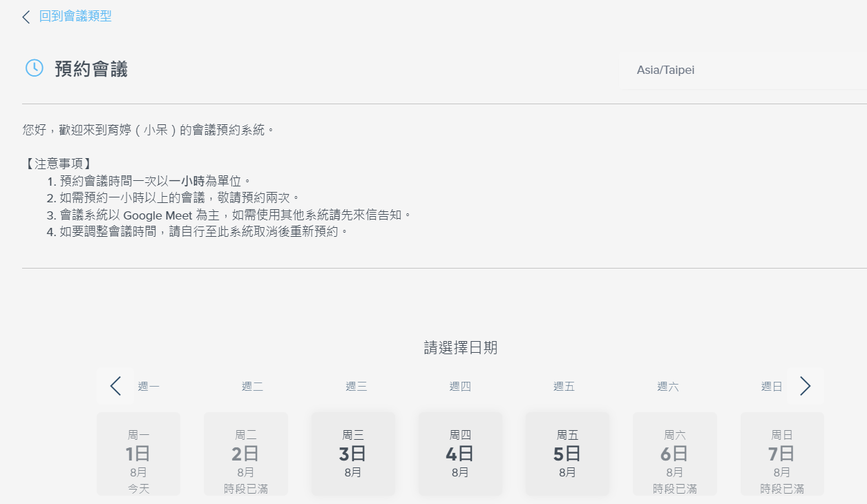
Task: Go to previous week with left arrow
Action: coord(115,386)
